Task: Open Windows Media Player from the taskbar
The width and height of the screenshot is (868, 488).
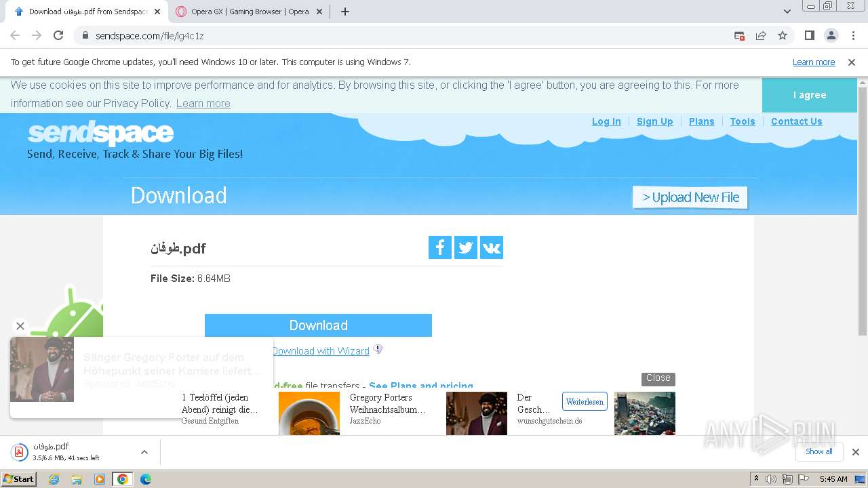Action: click(100, 479)
